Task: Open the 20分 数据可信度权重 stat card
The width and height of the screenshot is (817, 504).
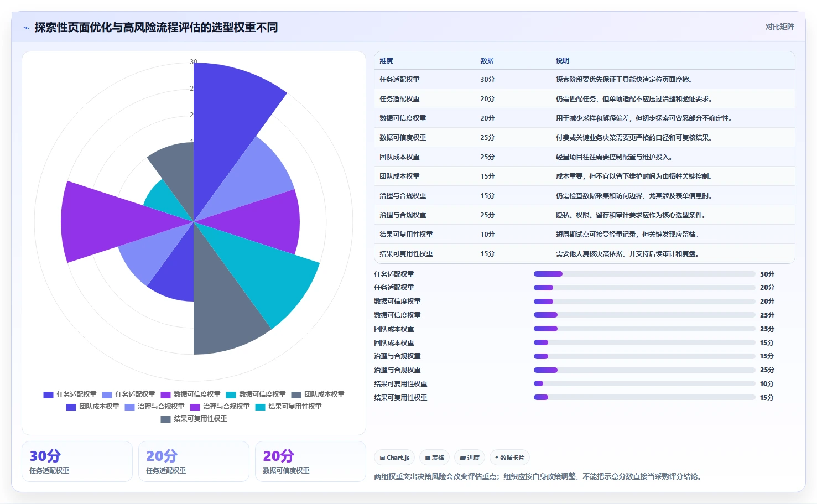Action: [x=310, y=461]
